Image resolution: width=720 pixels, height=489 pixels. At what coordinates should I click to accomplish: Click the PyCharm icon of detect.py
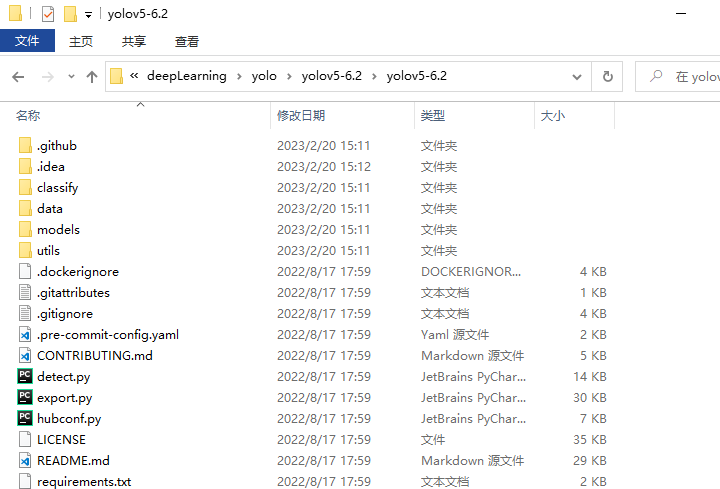pos(25,377)
